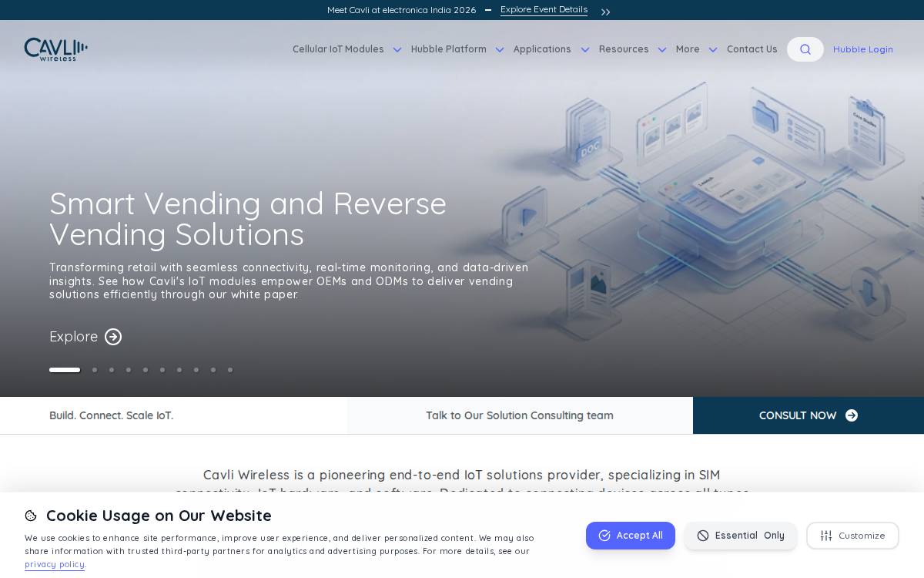Screen dimensions: 924x578
Task: Open the Hubble Platform menu
Action: (x=449, y=49)
